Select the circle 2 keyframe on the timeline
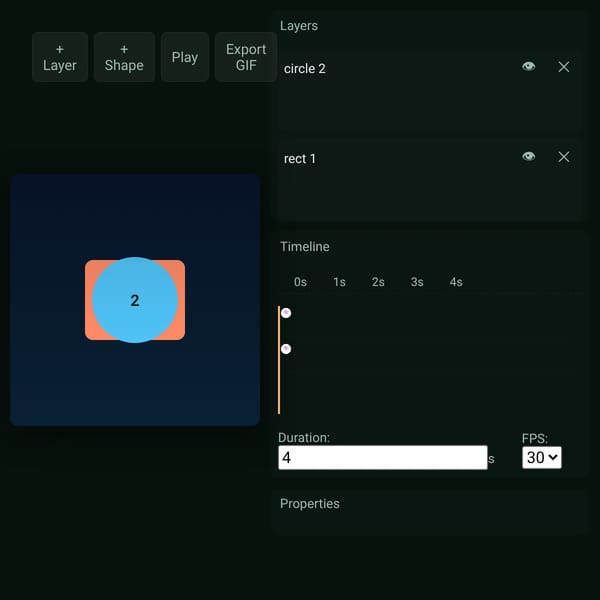 point(286,313)
